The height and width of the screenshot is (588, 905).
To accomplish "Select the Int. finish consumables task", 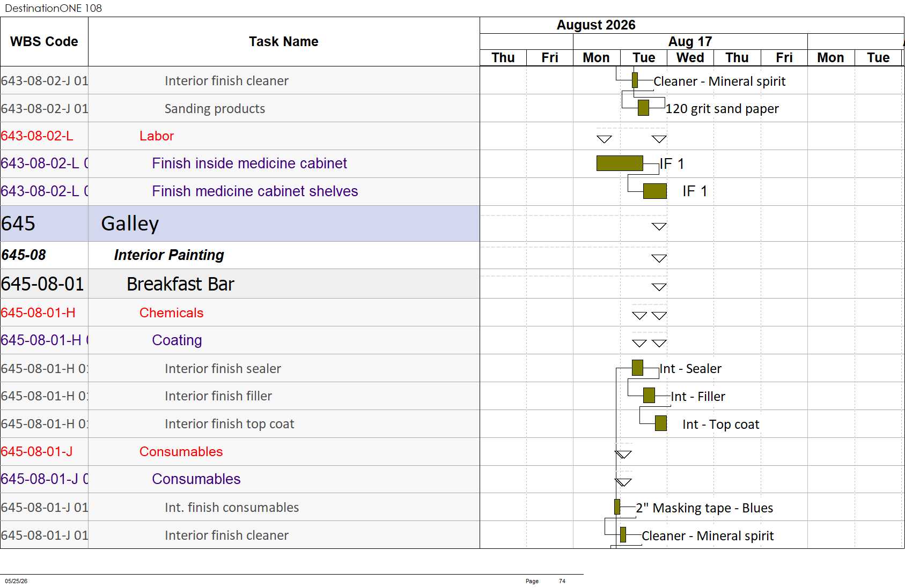I will click(232, 508).
